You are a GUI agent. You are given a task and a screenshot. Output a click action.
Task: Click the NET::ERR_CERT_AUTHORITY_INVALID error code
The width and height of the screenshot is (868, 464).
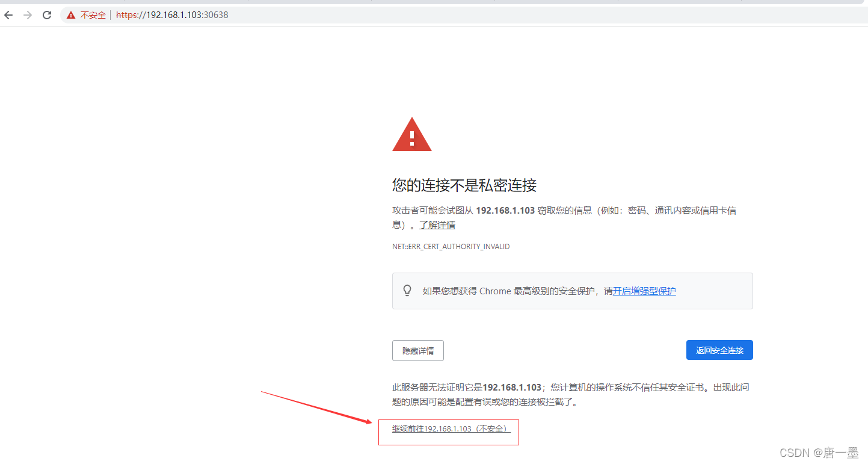(x=451, y=247)
